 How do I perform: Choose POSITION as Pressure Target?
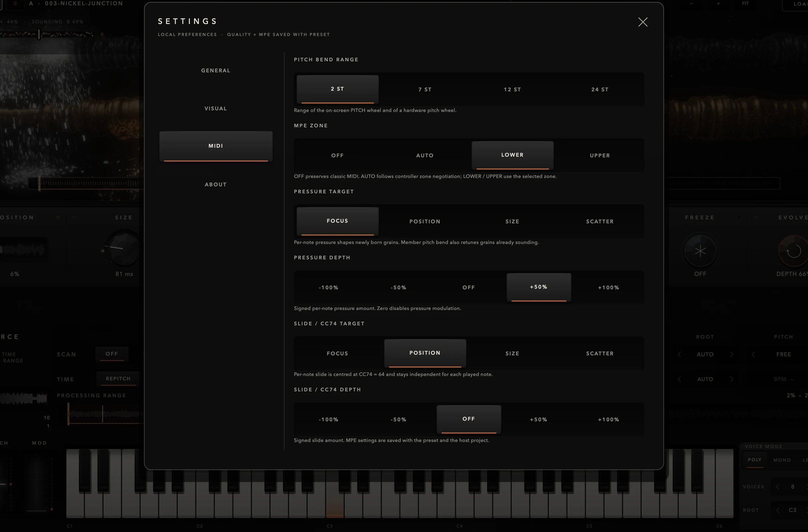click(x=425, y=221)
